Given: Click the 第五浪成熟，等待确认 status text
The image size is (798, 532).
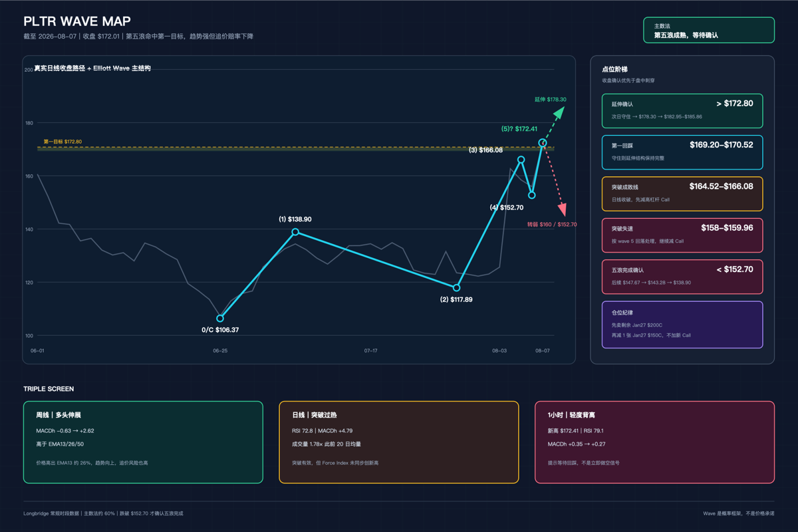Looking at the screenshot, I should tap(686, 35).
